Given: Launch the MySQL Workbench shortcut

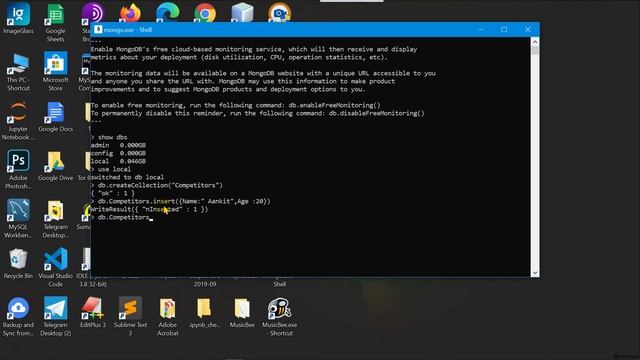Looking at the screenshot, I should 18,219.
